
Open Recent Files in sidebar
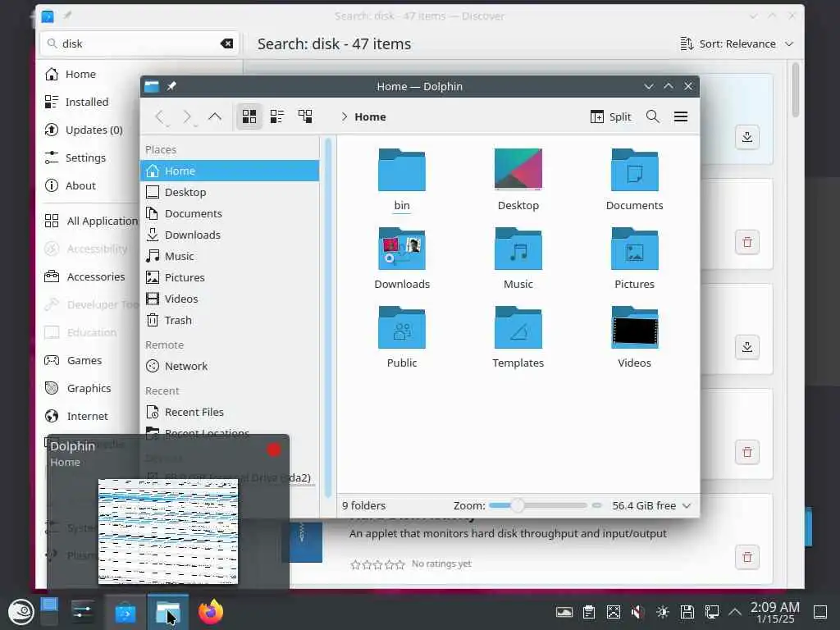pyautogui.click(x=230, y=412)
